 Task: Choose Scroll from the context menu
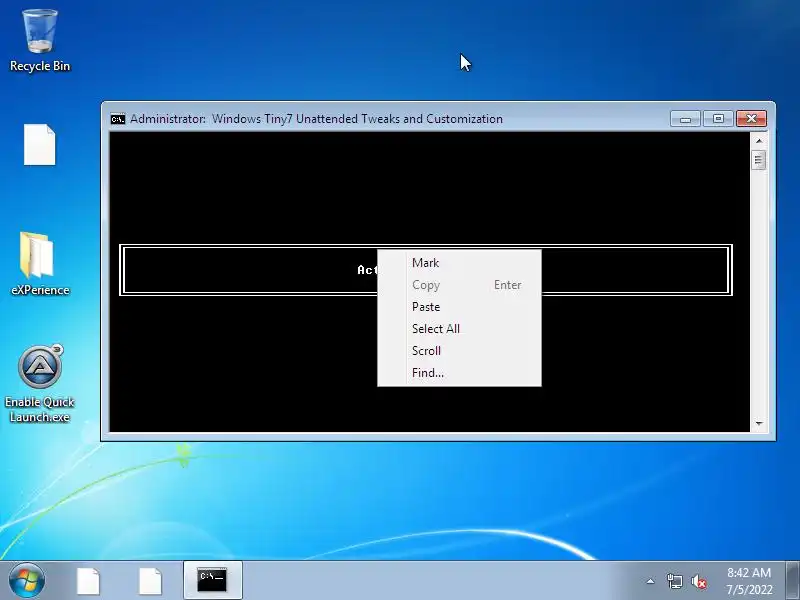pyautogui.click(x=459, y=351)
